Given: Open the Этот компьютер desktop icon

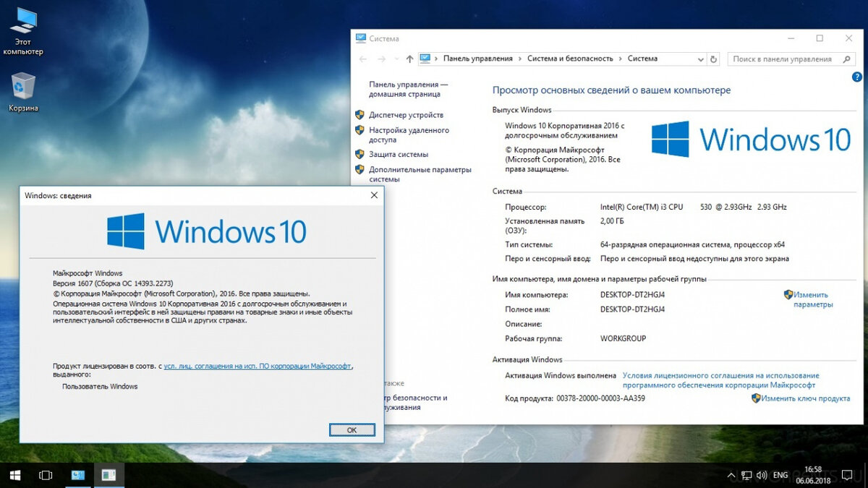Looking at the screenshot, I should (x=23, y=32).
